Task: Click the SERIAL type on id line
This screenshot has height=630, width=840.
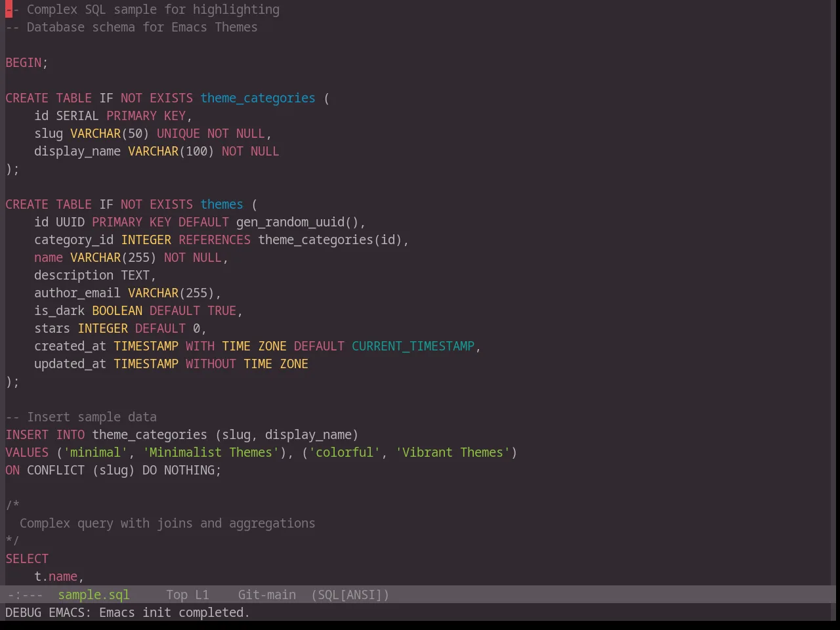Action: [77, 115]
